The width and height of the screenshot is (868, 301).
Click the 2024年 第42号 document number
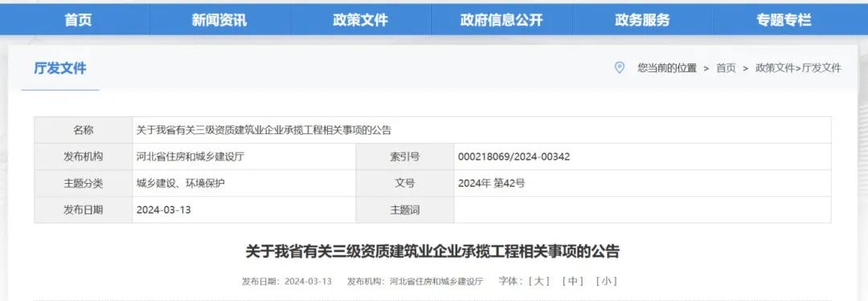pos(492,184)
